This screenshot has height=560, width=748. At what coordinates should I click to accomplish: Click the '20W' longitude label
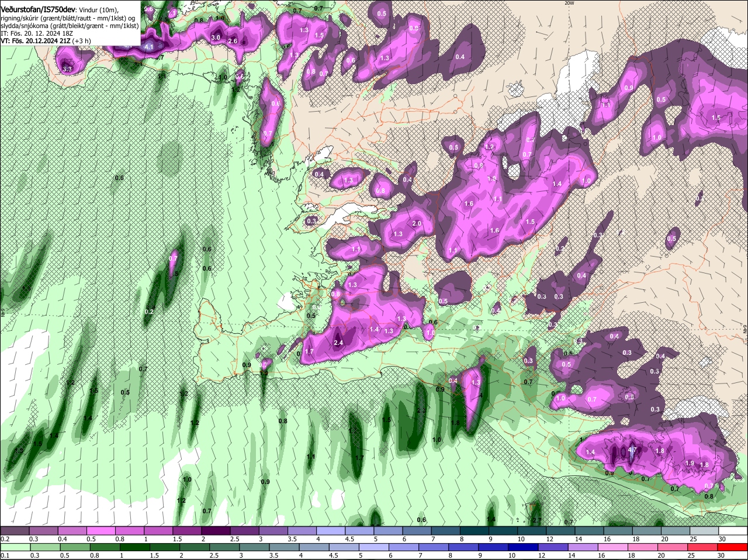(569, 3)
